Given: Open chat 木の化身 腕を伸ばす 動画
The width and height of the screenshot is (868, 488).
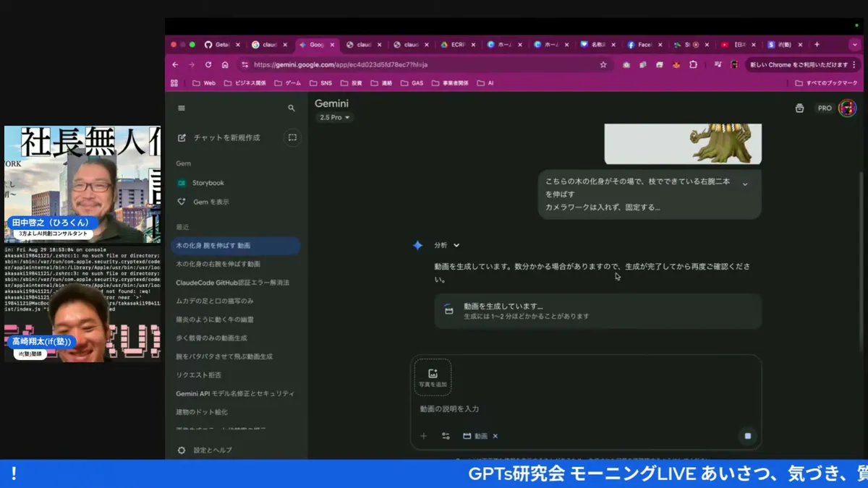Looking at the screenshot, I should click(x=236, y=246).
